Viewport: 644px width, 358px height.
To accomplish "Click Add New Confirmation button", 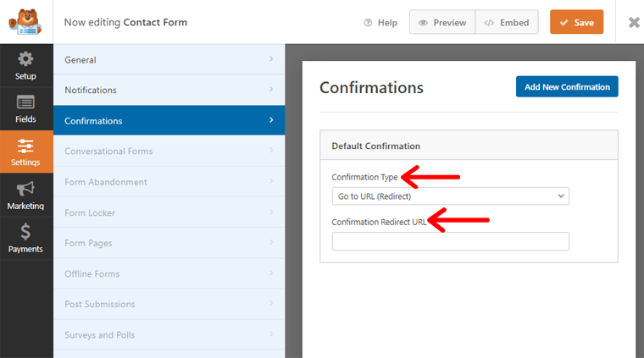I will coord(567,87).
